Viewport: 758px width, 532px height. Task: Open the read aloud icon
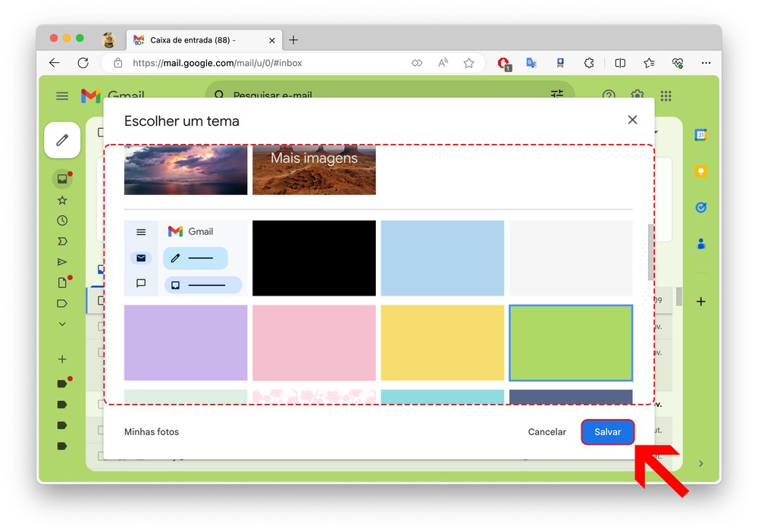(x=443, y=63)
